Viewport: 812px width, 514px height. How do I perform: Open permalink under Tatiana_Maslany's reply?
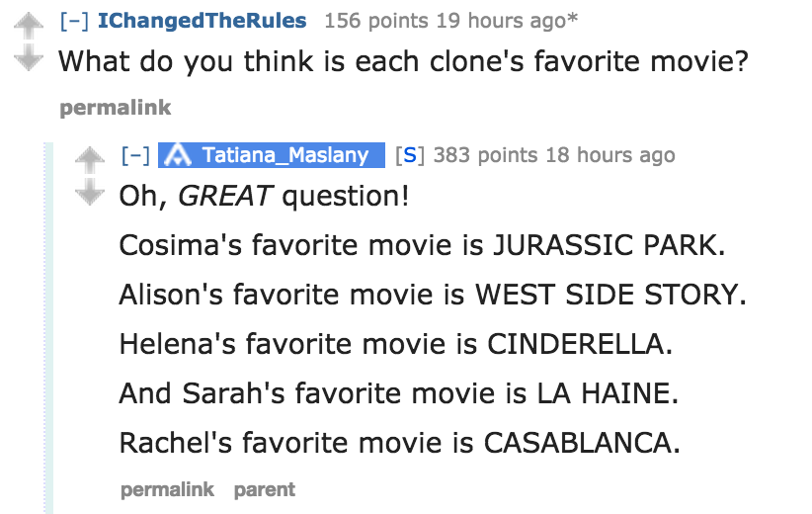click(167, 488)
